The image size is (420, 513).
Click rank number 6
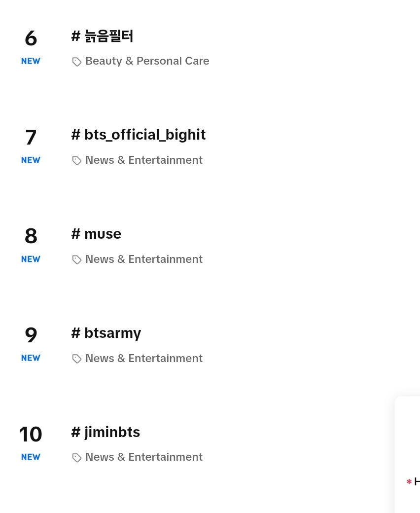click(x=31, y=38)
